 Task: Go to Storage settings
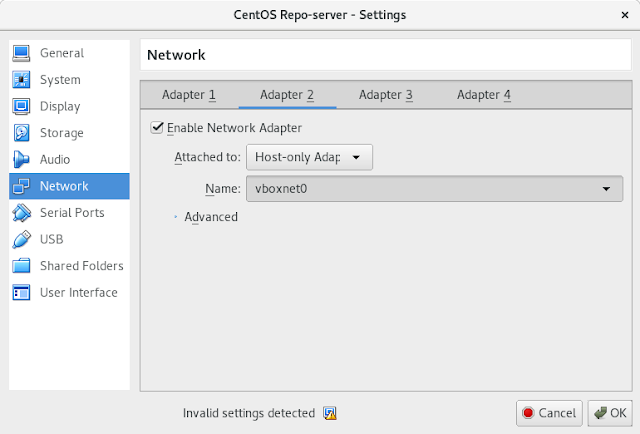[69, 133]
